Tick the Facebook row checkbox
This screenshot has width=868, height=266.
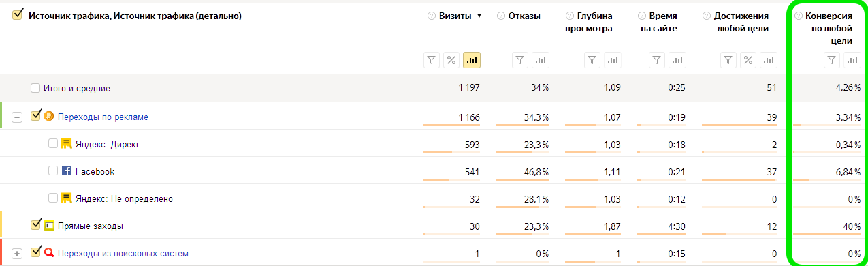[53, 171]
